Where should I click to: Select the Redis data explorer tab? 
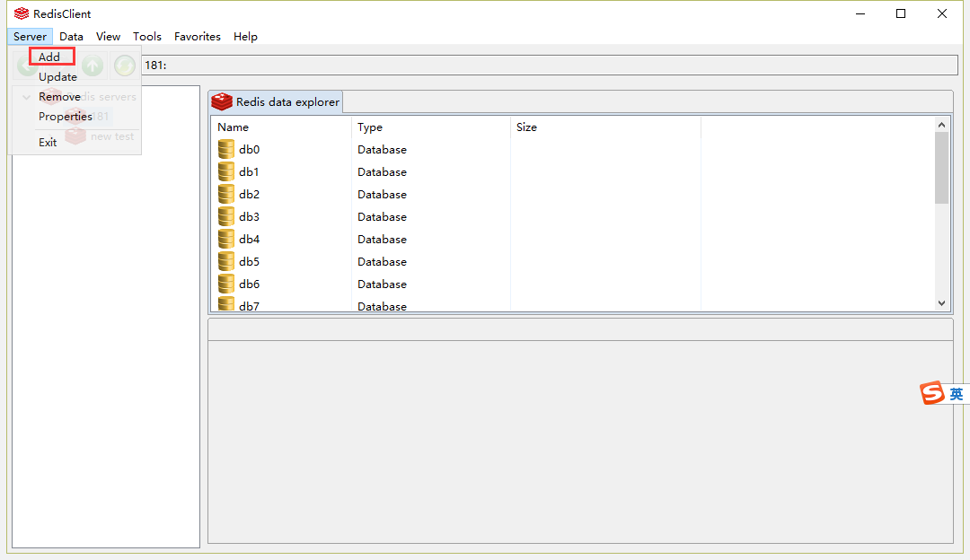coord(276,102)
